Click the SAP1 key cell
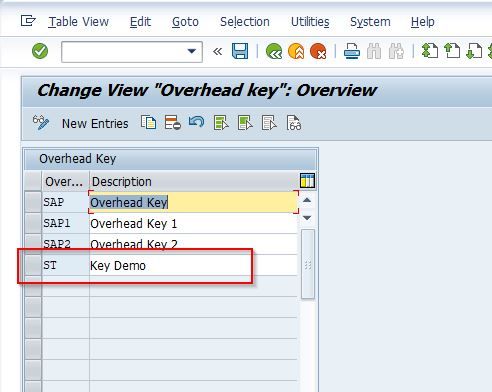 point(66,223)
